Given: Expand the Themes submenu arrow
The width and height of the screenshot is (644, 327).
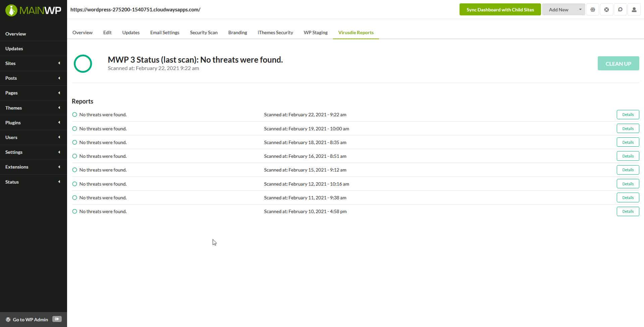Looking at the screenshot, I should point(59,108).
